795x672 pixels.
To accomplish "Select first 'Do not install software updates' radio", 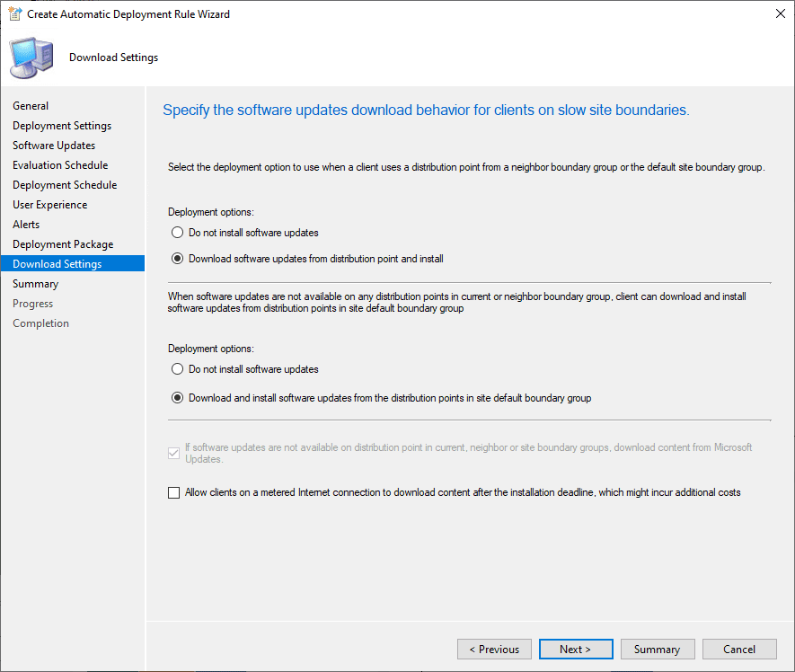I will 176,233.
